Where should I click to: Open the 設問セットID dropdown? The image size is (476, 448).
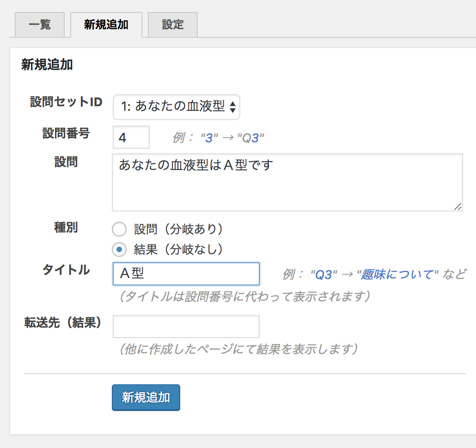point(177,107)
